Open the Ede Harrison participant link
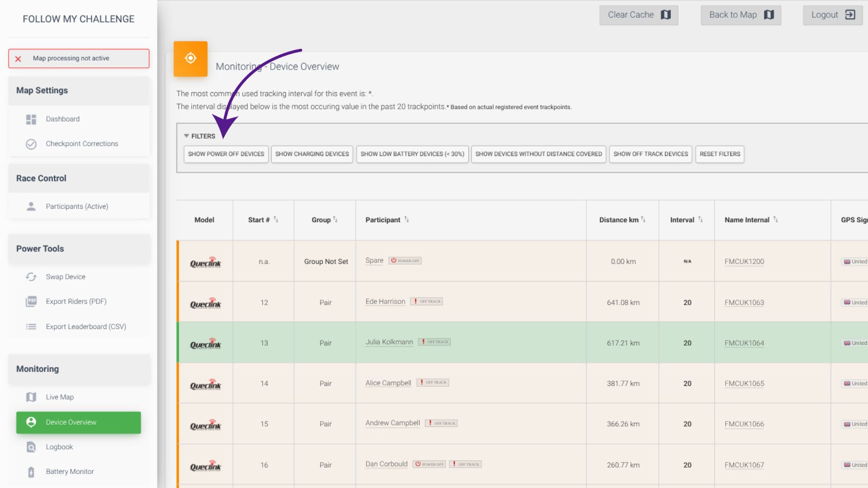The image size is (868, 488). tap(385, 302)
